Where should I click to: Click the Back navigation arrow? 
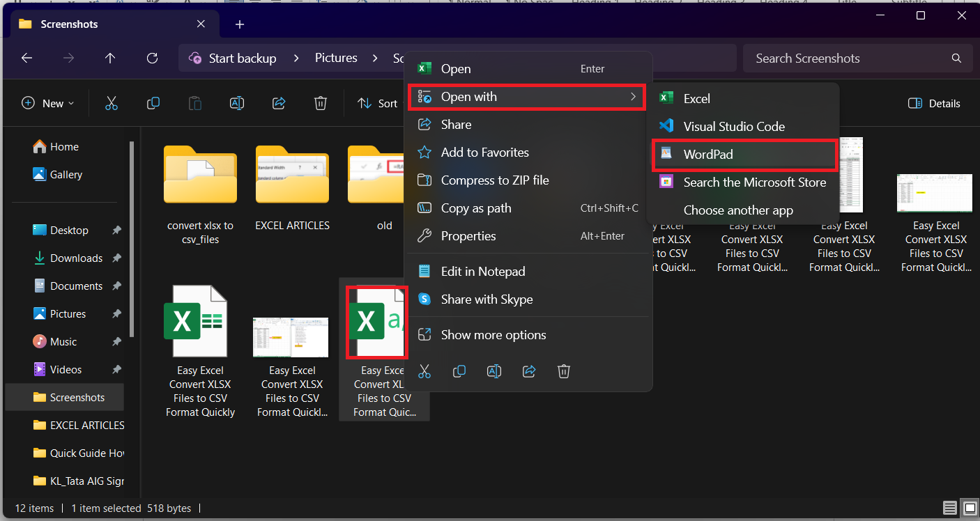coord(26,59)
